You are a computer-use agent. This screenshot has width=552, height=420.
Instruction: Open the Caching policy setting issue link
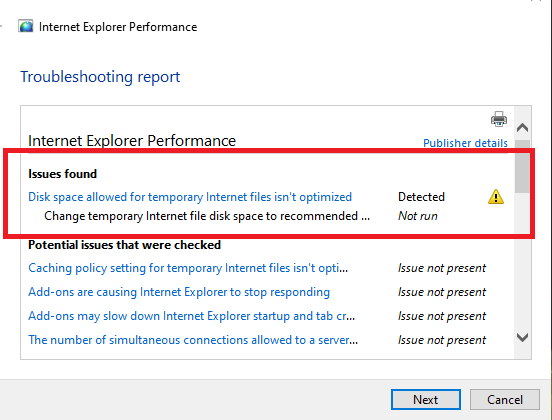(188, 268)
